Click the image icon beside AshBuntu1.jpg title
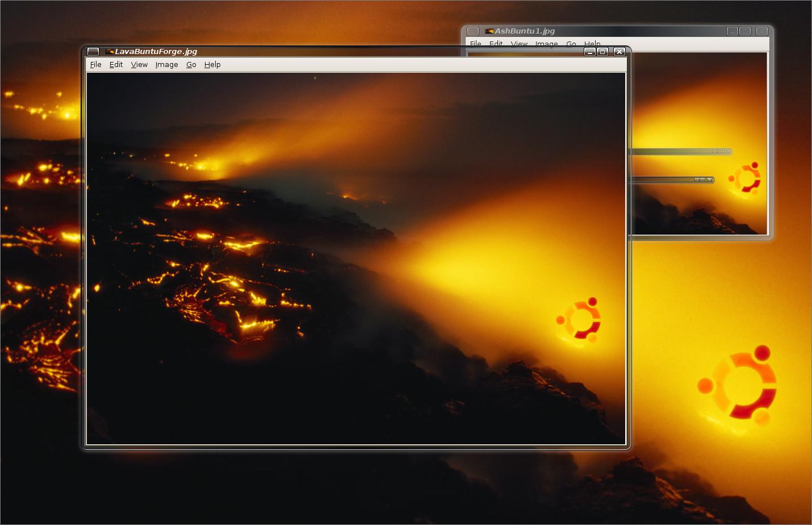Image resolution: width=812 pixels, height=525 pixels. point(489,31)
